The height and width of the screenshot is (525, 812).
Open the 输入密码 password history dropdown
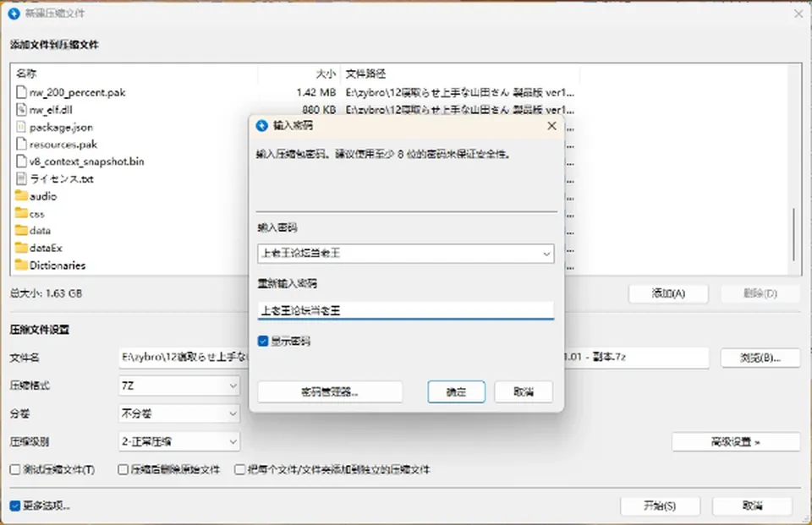tap(546, 254)
